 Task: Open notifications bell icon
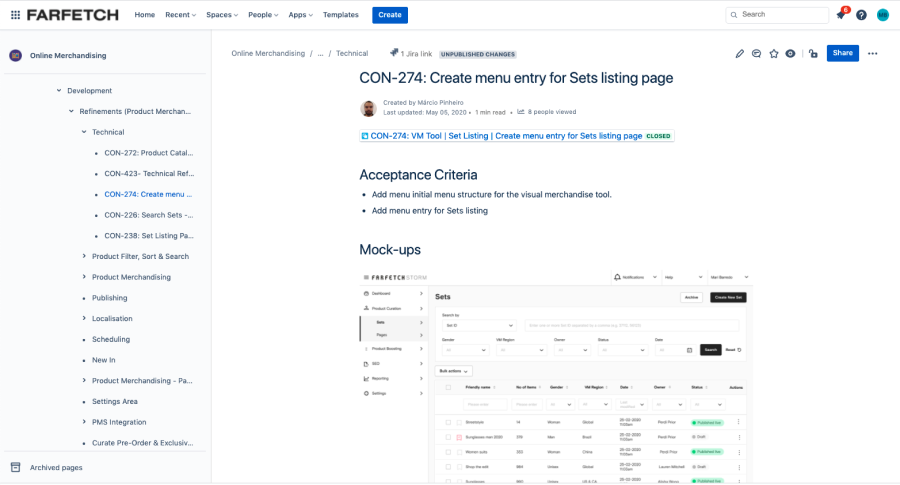point(841,15)
